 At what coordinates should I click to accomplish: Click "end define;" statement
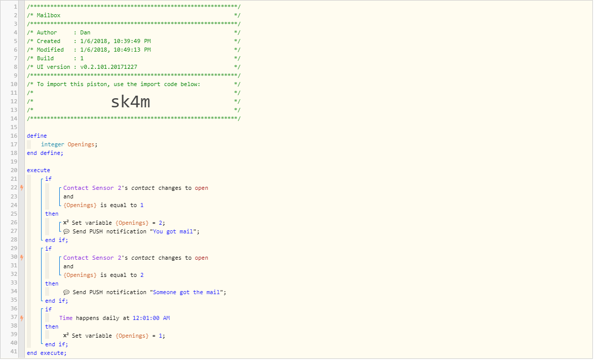45,153
